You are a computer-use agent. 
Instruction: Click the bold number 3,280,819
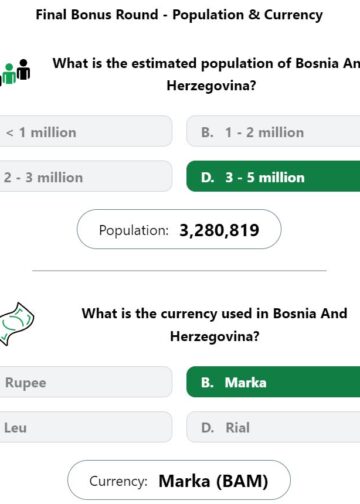click(219, 230)
